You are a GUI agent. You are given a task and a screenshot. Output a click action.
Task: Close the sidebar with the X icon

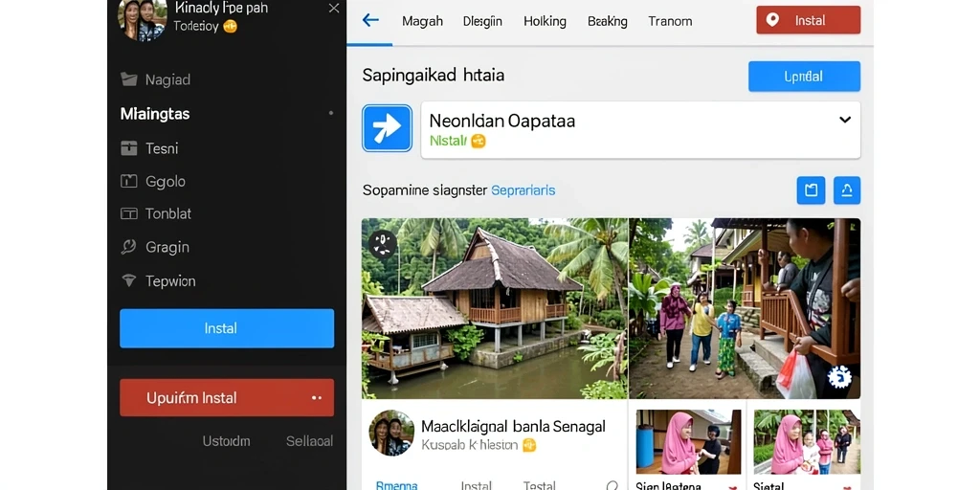[x=334, y=8]
